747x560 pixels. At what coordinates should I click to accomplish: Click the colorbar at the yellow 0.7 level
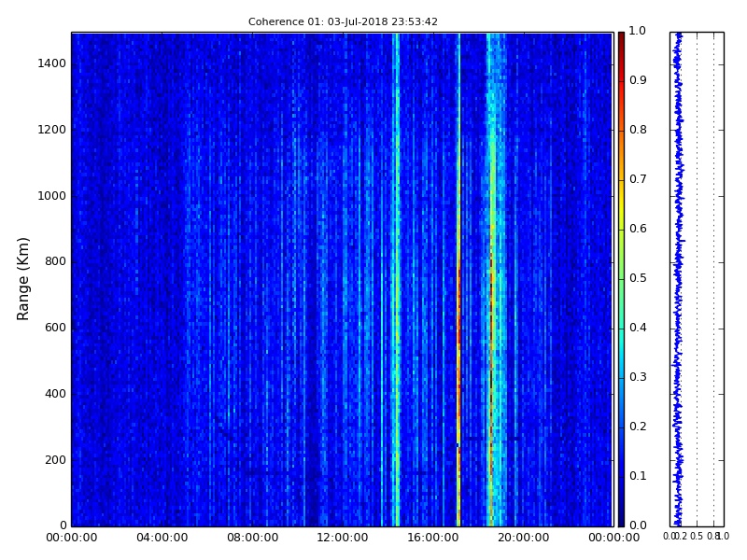[x=621, y=180]
